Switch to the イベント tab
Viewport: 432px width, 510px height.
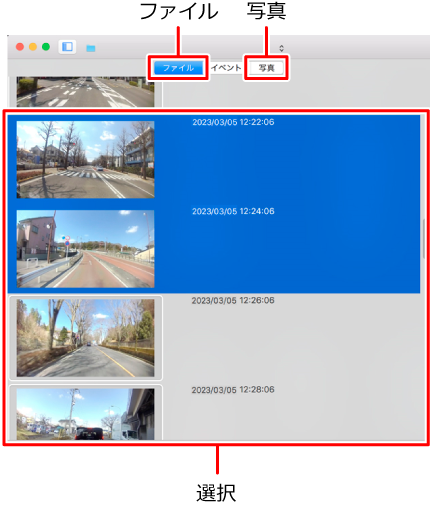[226, 68]
